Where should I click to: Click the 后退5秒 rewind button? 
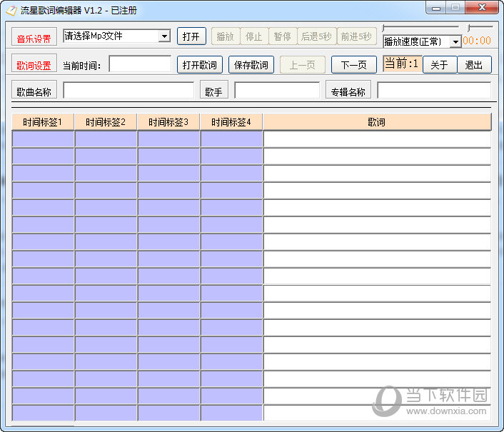point(317,36)
